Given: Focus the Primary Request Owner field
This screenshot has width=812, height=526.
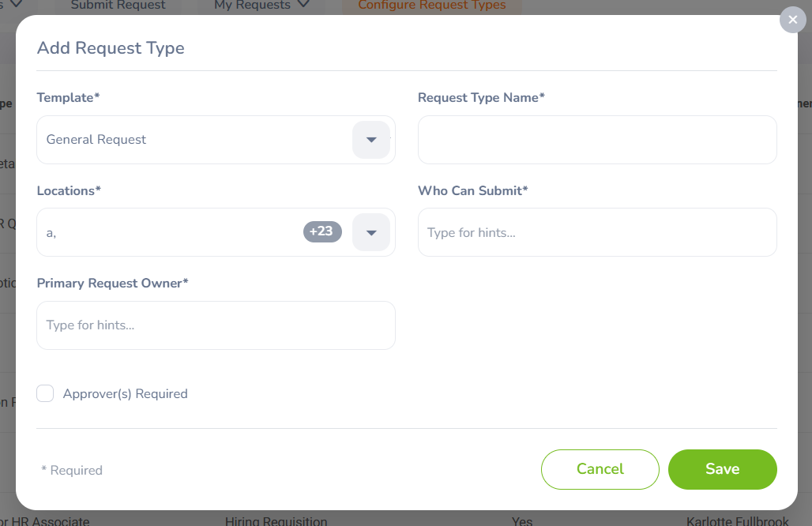Looking at the screenshot, I should tap(216, 325).
